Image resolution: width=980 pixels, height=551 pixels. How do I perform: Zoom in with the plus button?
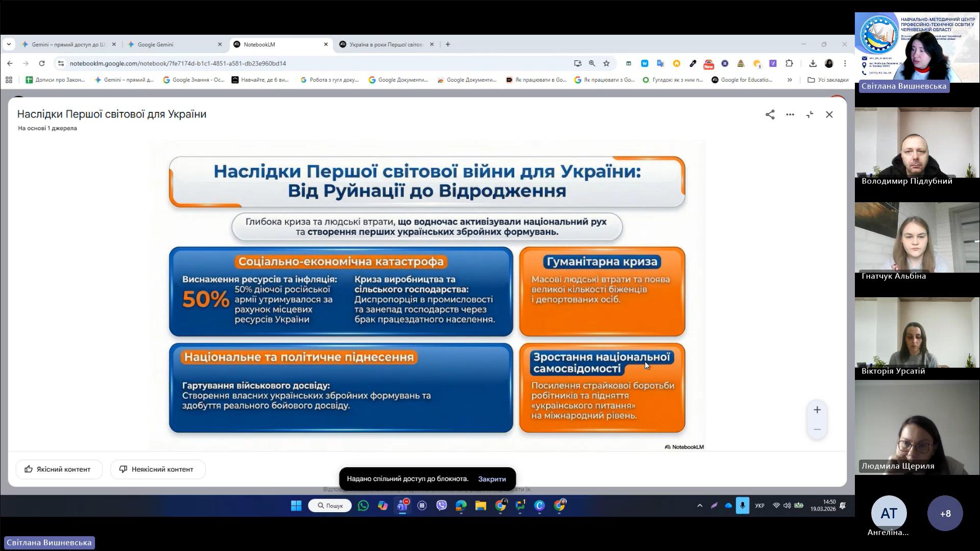pos(817,410)
